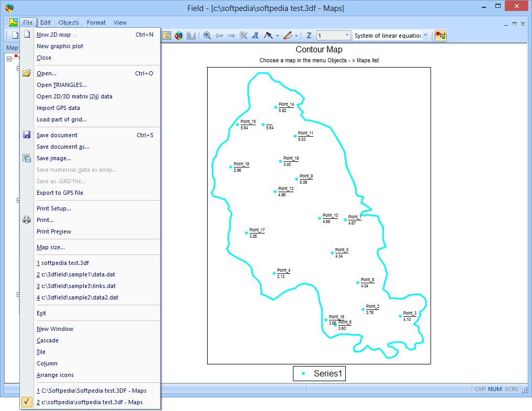Open 'Print Setup...' from File menu
The height and width of the screenshot is (411, 532).
coord(89,208)
